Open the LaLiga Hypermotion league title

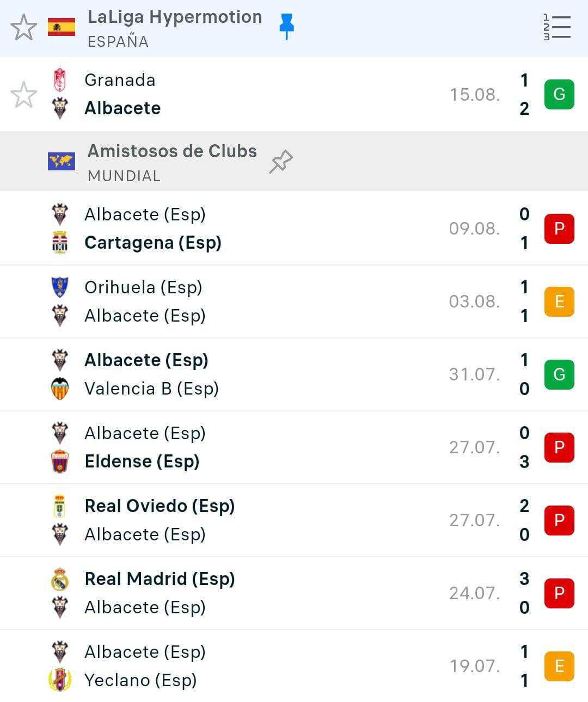pos(175,17)
